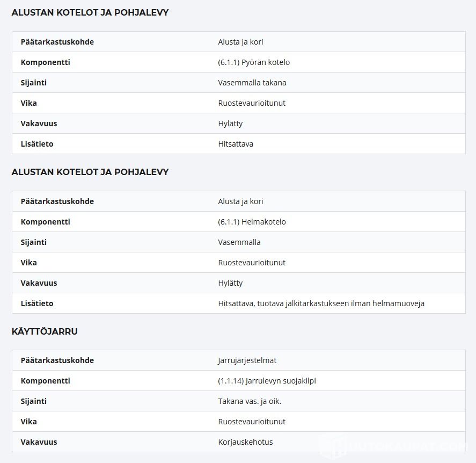Screen dimensions: 476x463
Task: Click the Lisätieto label in first table
Action: [x=37, y=144]
